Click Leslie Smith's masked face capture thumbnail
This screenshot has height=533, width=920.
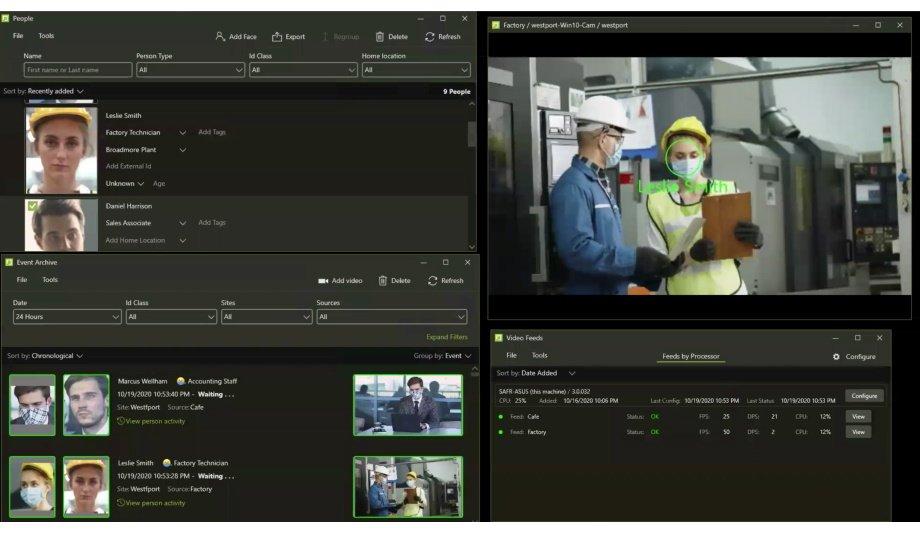[x=32, y=487]
